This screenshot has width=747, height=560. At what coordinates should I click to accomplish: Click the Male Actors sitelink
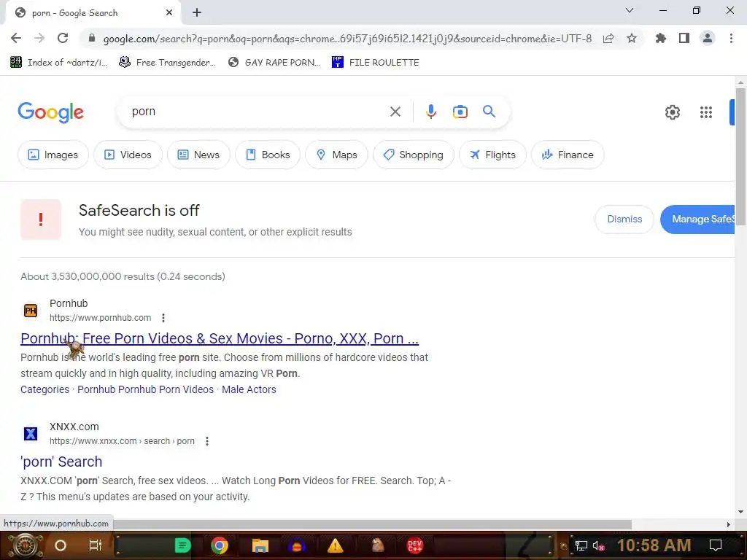point(249,389)
